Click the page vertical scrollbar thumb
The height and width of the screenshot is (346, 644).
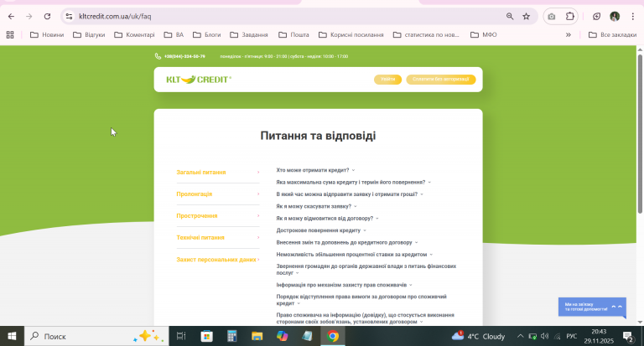click(640, 133)
